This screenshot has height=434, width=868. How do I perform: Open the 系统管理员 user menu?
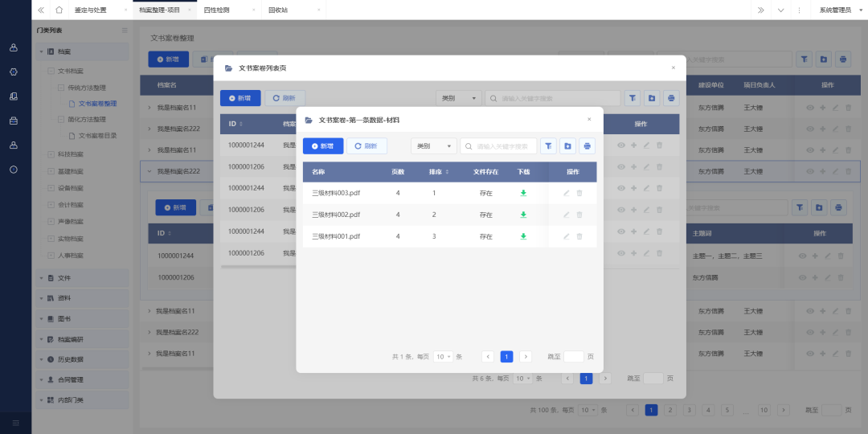pyautogui.click(x=835, y=10)
